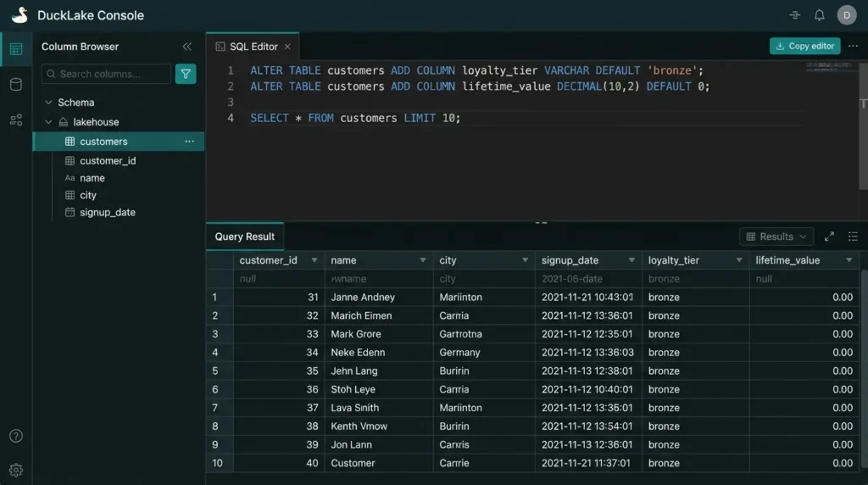
Task: Click the lakehouse schema icon
Action: coord(64,122)
